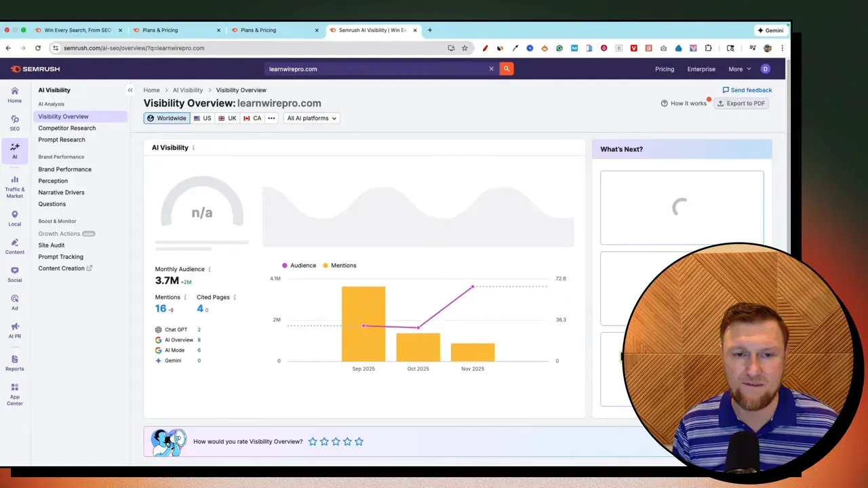Open Competitor Research in the sidebar
The height and width of the screenshot is (488, 868).
66,128
